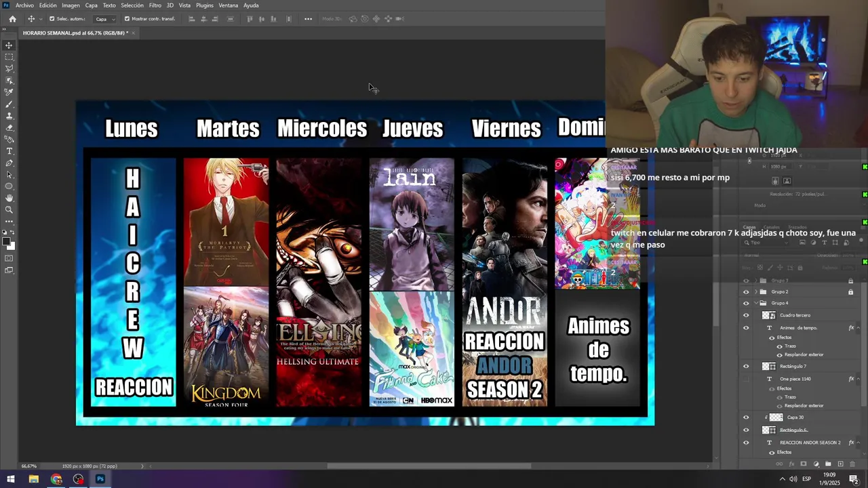Select the Clone Stamp tool

tap(9, 116)
